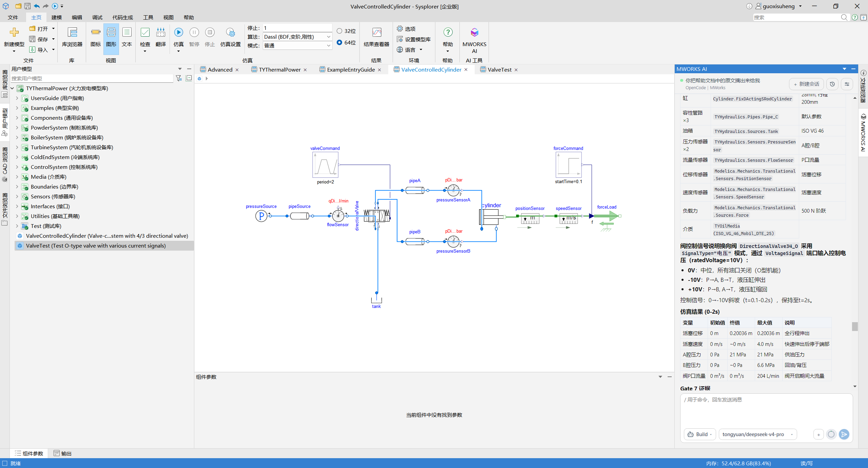
Task: Open Options (选项) in the environment group
Action: 406,29
